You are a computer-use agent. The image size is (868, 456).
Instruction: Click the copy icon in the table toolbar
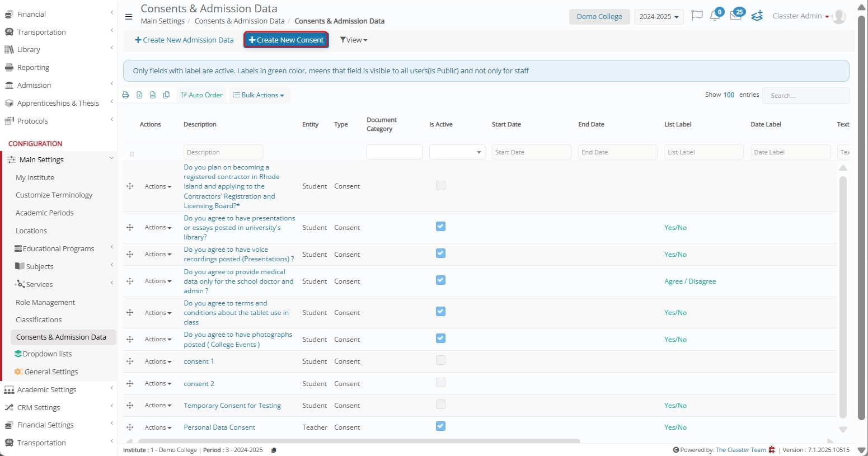click(x=166, y=95)
